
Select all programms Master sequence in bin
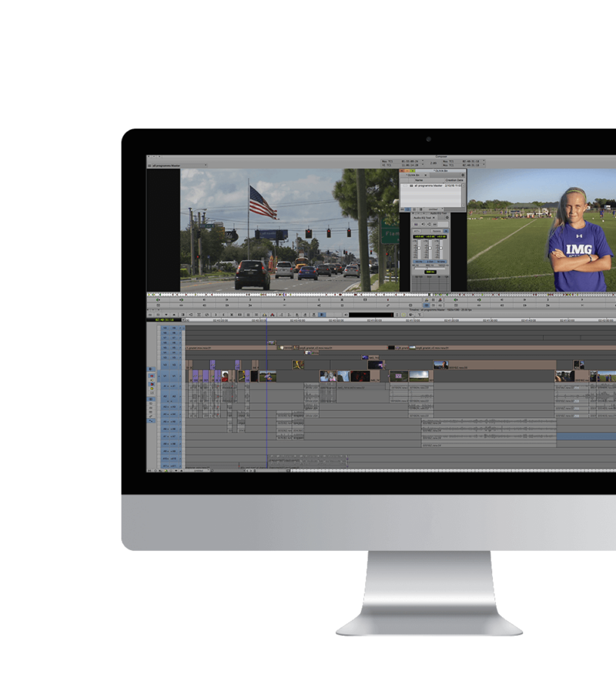click(x=427, y=186)
